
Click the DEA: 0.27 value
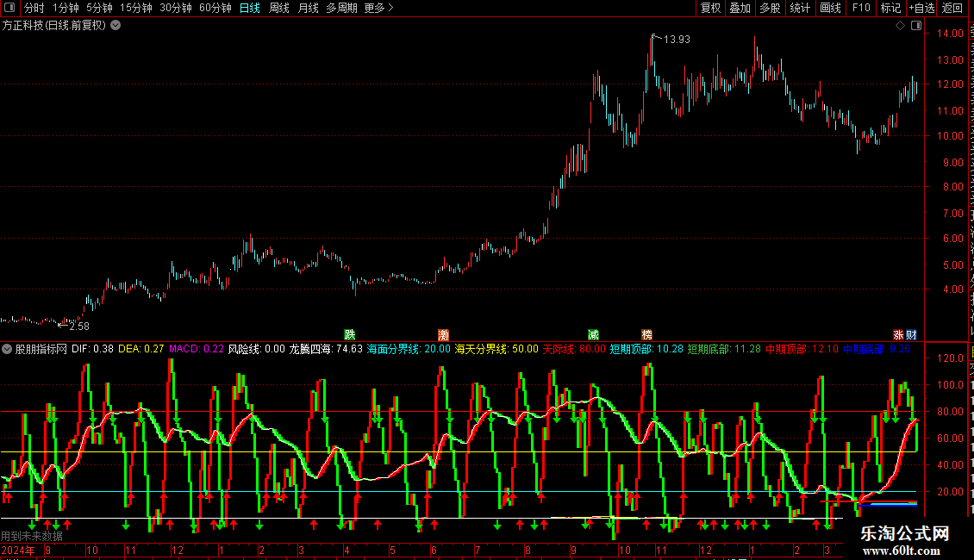point(141,349)
